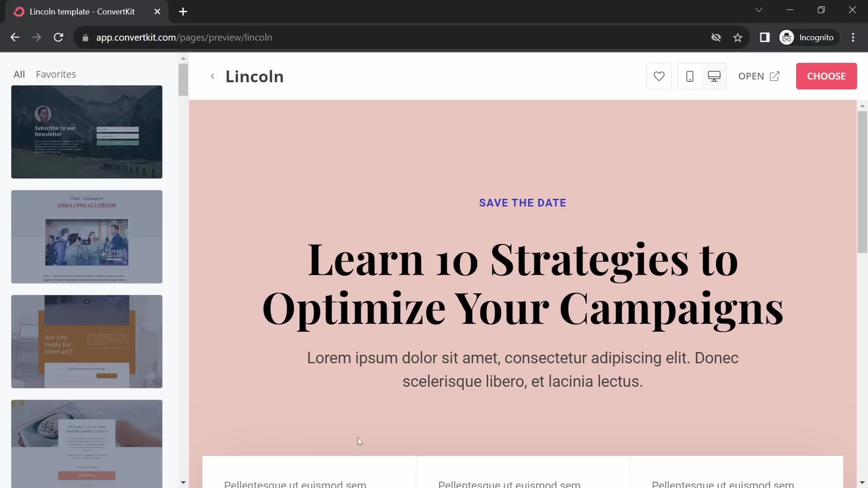The image size is (868, 488).
Task: Switch to desktop preview mode
Action: [x=714, y=75]
